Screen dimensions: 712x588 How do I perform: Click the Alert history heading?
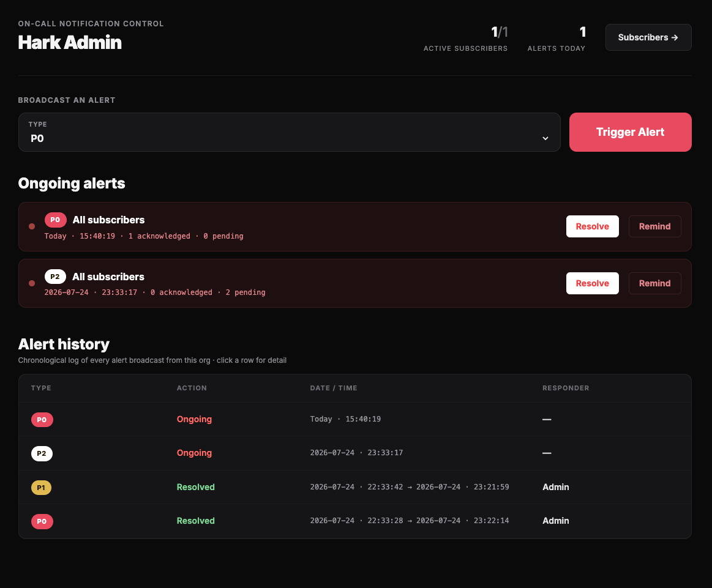[64, 344]
